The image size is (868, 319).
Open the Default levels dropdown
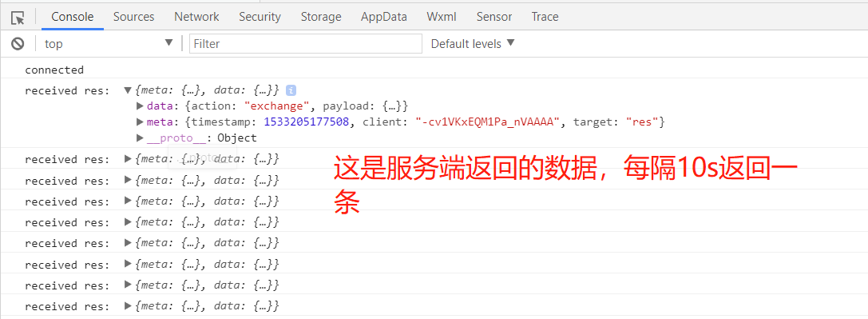pyautogui.click(x=473, y=44)
